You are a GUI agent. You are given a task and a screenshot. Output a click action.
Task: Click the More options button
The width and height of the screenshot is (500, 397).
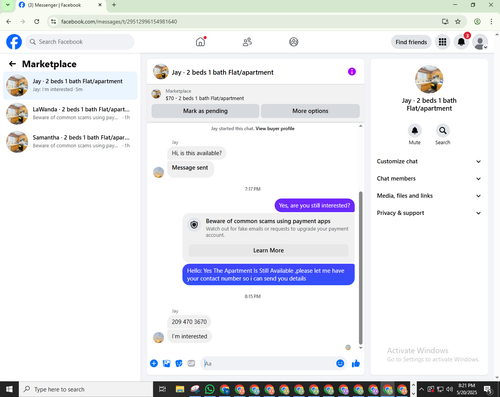pos(310,111)
